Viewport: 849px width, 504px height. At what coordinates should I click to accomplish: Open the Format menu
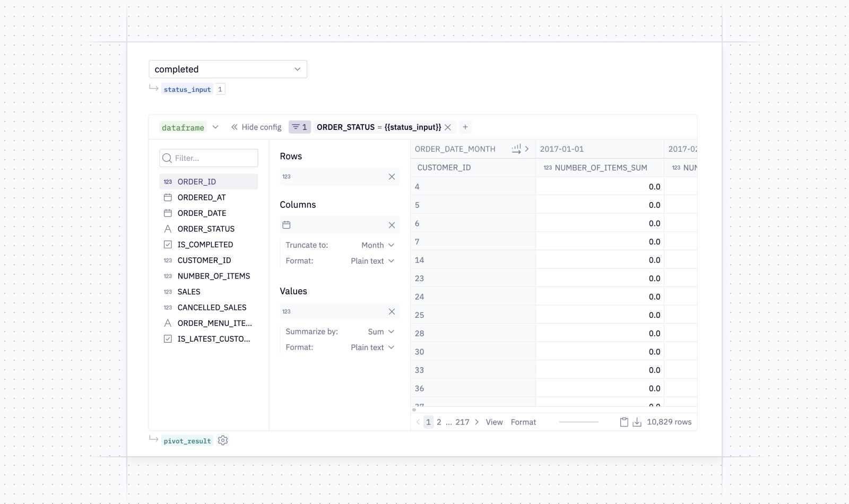point(523,422)
